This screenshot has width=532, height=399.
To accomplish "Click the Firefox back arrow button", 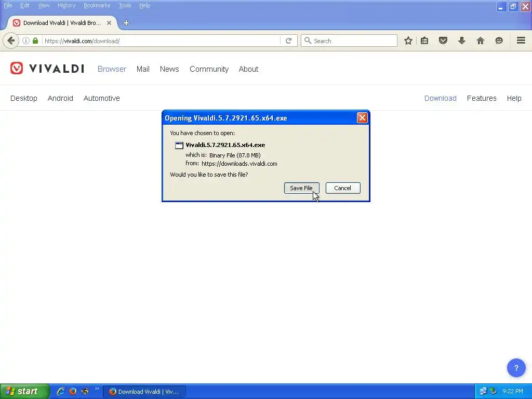I will [11, 41].
